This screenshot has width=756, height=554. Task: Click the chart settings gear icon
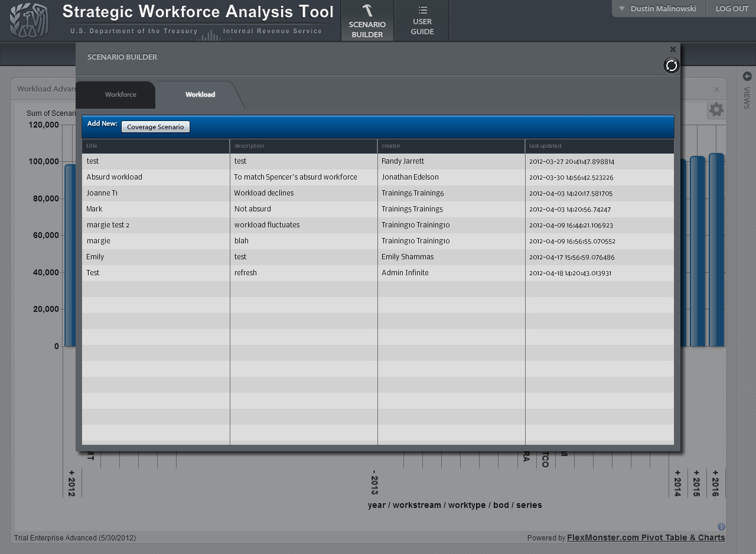pyautogui.click(x=716, y=109)
